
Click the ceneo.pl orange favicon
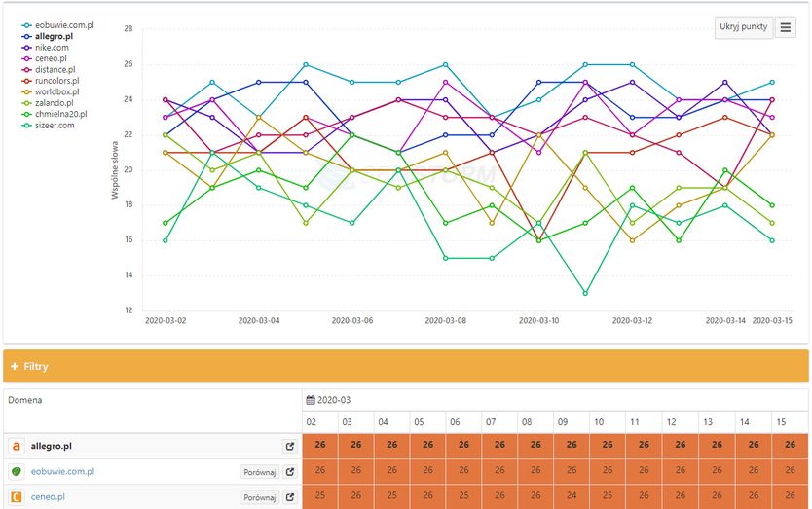[17, 496]
